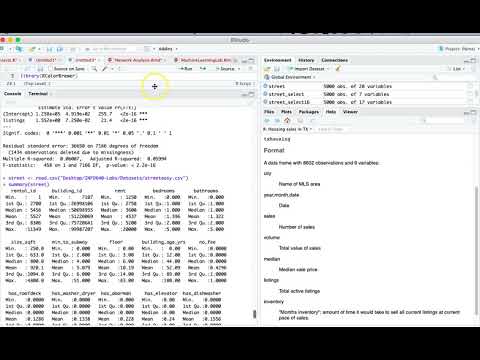The width and height of the screenshot is (480, 360).
Task: Click the print icon in Help toolbar
Action: pyautogui.click(x=300, y=120)
